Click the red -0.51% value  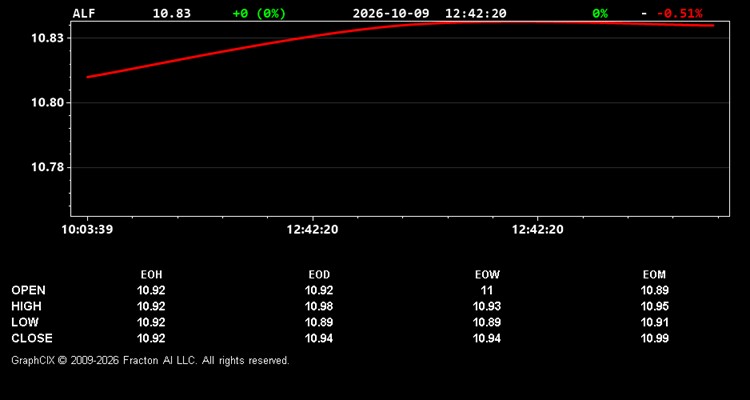pyautogui.click(x=679, y=13)
